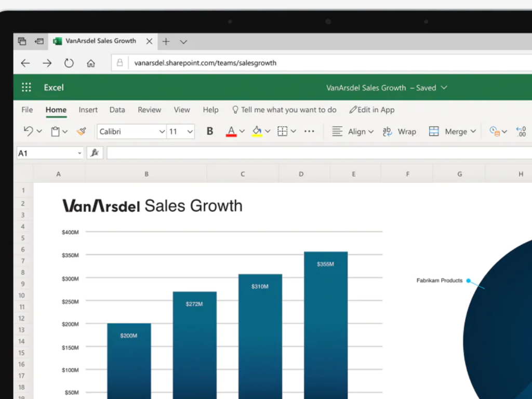The width and height of the screenshot is (532, 399).
Task: Click the Borders grid icon
Action: pos(282,131)
